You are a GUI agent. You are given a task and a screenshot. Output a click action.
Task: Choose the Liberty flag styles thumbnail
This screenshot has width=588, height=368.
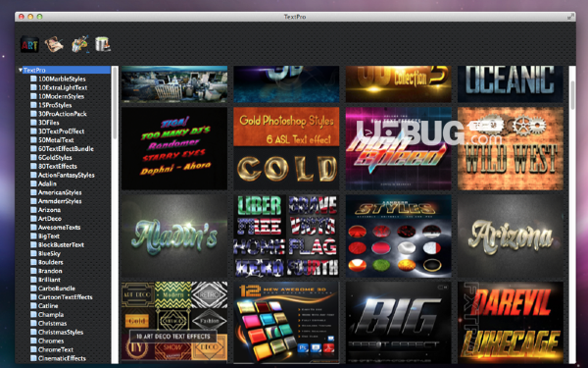286,237
